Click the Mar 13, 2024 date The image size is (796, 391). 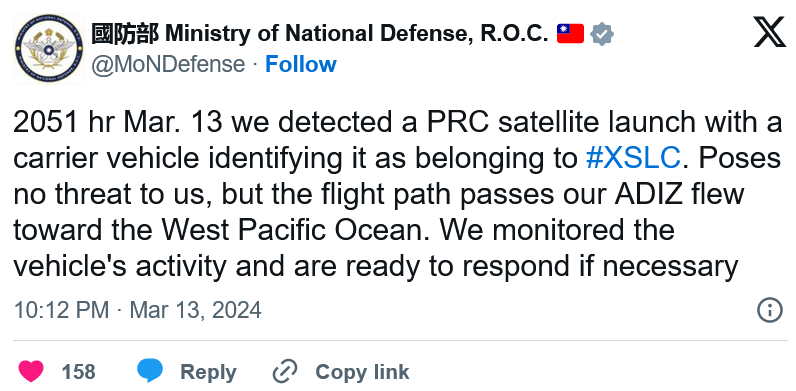pyautogui.click(x=195, y=310)
